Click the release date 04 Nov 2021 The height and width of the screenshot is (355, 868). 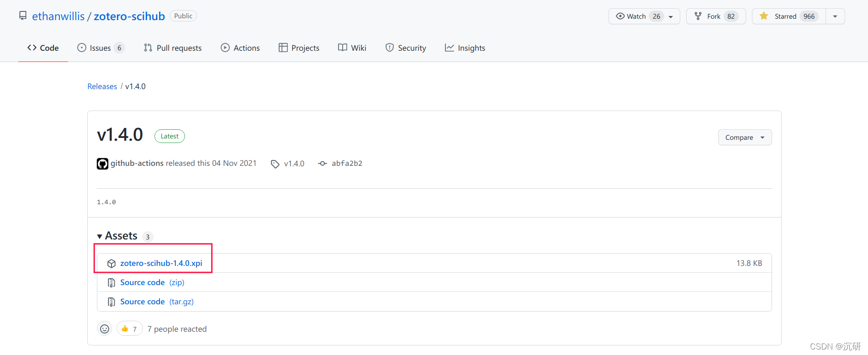click(234, 163)
